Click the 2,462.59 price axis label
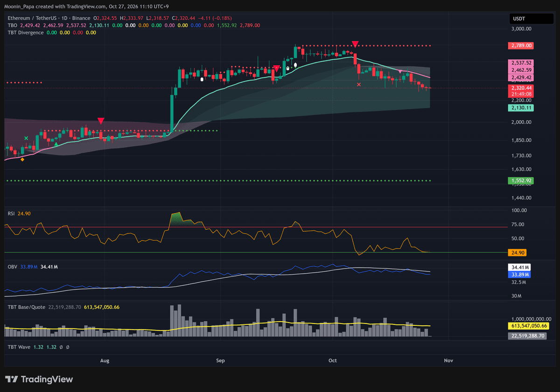 point(521,70)
